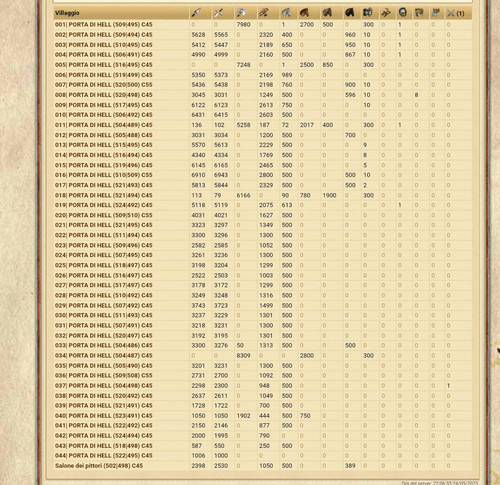This screenshot has width=500, height=485.
Task: Click the Light cavalry column icon
Action: 305,13
